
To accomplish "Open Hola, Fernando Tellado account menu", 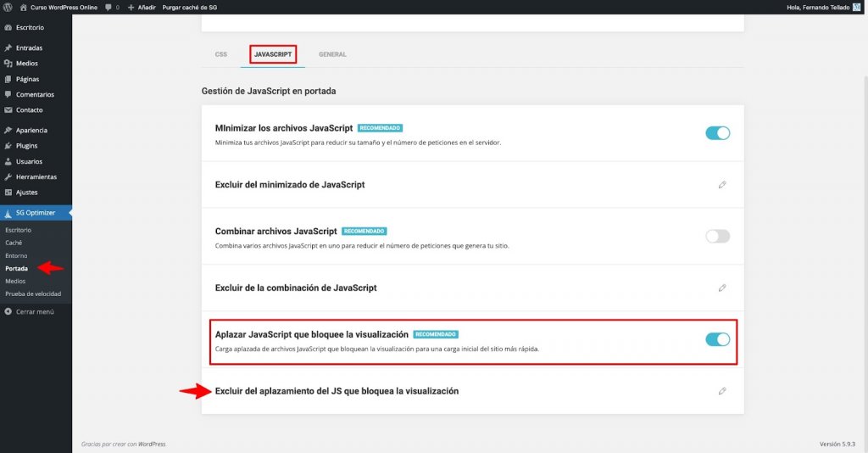I will [x=818, y=7].
